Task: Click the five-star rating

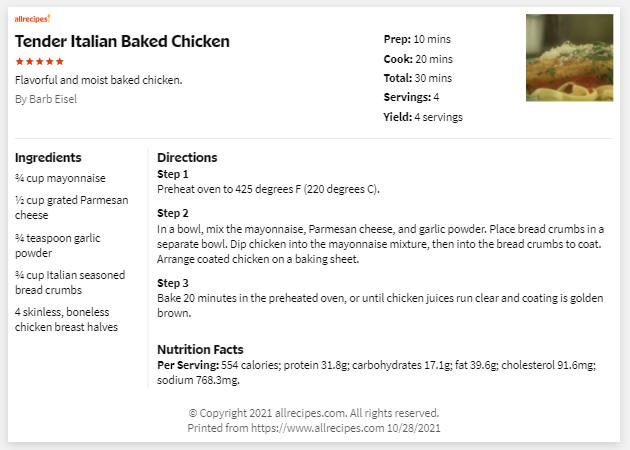Action: [39, 61]
